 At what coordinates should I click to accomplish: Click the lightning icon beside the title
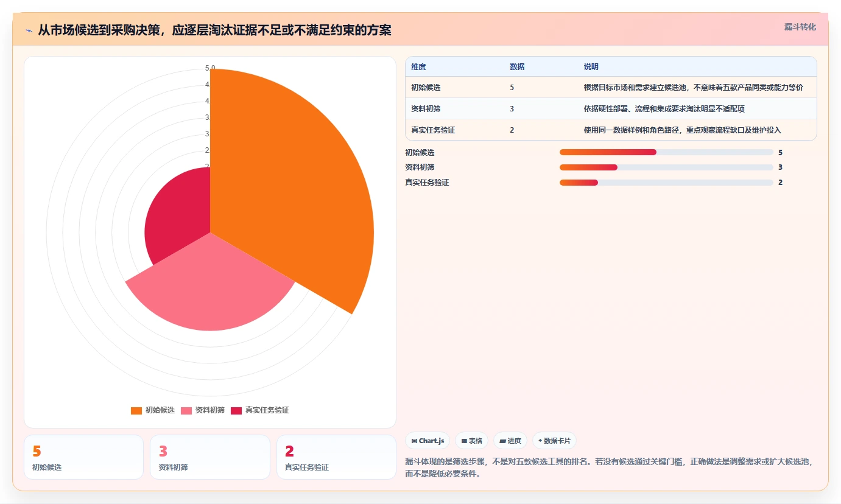click(29, 30)
